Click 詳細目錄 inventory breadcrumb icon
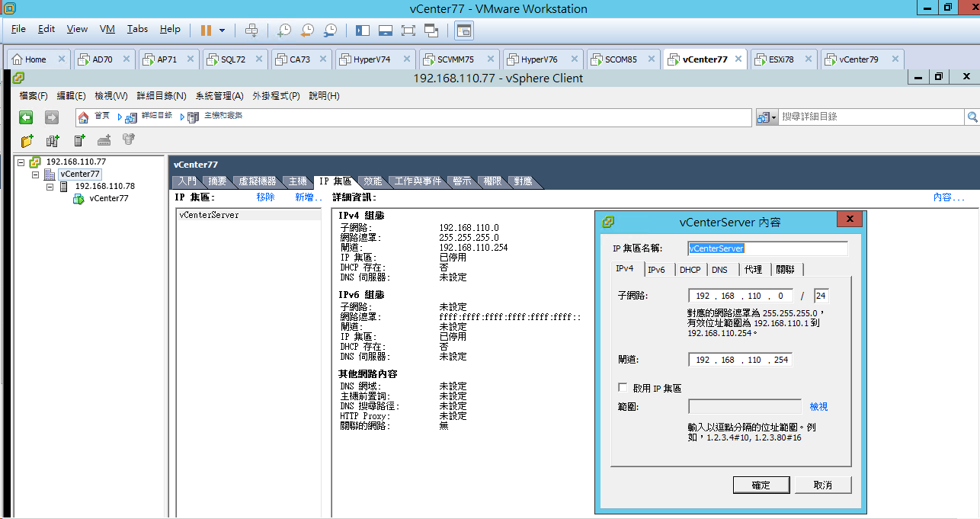This screenshot has width=980, height=519. (x=130, y=117)
